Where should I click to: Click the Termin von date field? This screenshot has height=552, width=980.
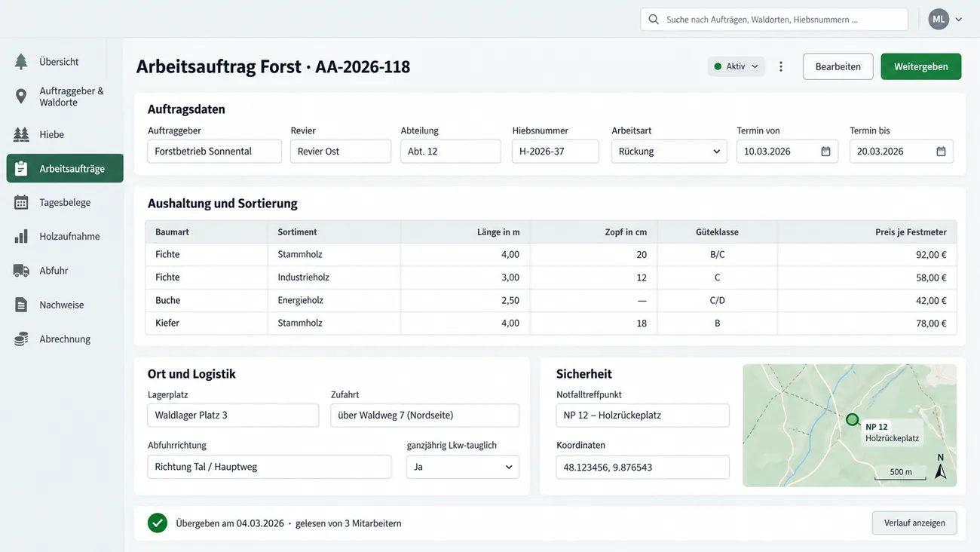point(787,152)
